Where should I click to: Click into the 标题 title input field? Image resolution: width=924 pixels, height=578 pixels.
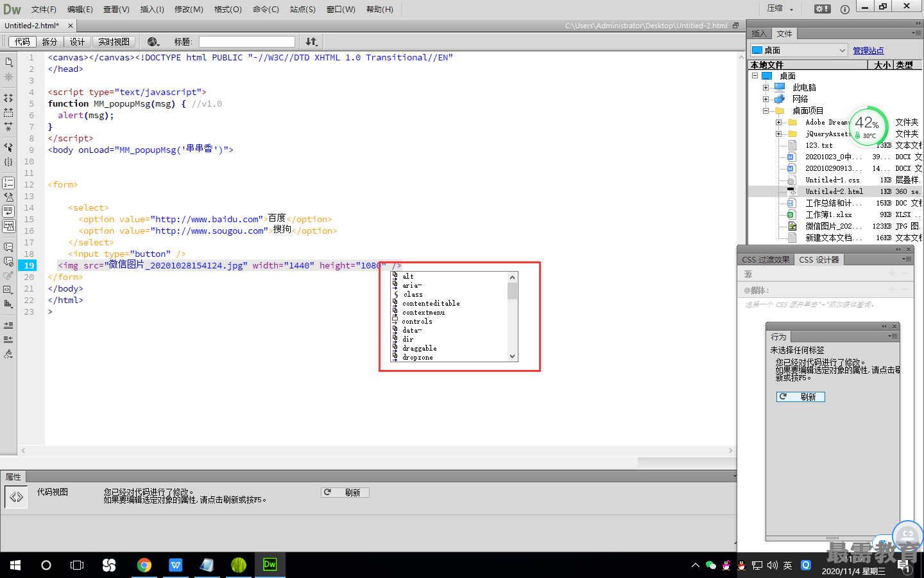pos(247,42)
